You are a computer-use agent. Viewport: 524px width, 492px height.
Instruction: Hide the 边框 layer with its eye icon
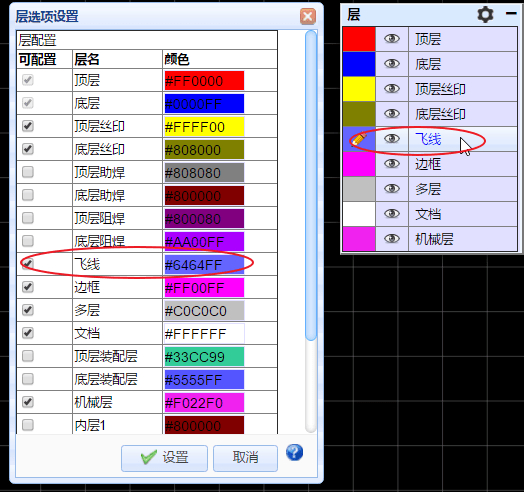click(x=392, y=164)
